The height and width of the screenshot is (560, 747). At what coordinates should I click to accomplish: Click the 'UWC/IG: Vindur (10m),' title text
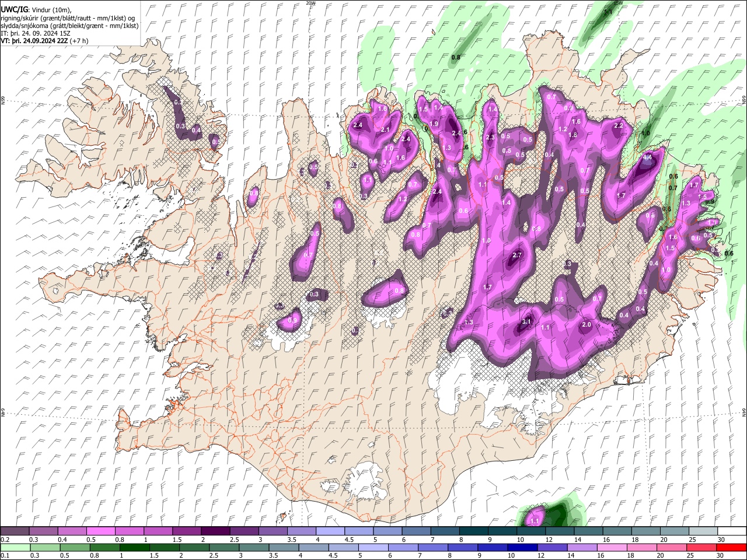tap(36, 9)
